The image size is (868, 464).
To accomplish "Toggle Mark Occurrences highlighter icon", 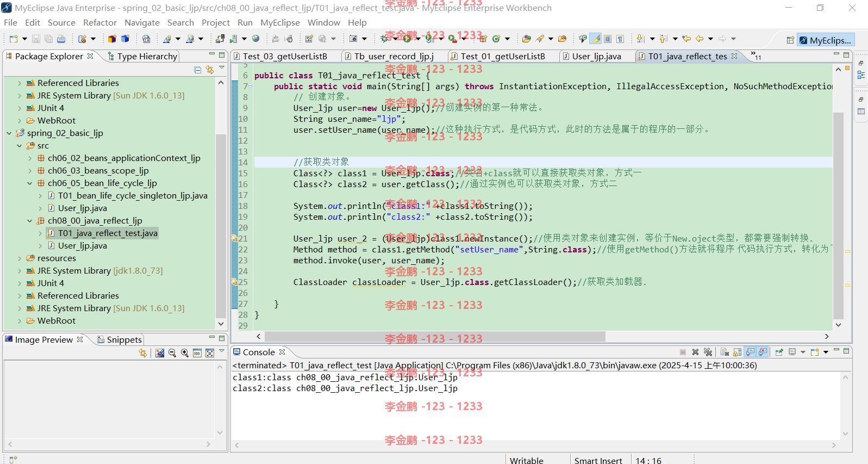I will (x=596, y=39).
